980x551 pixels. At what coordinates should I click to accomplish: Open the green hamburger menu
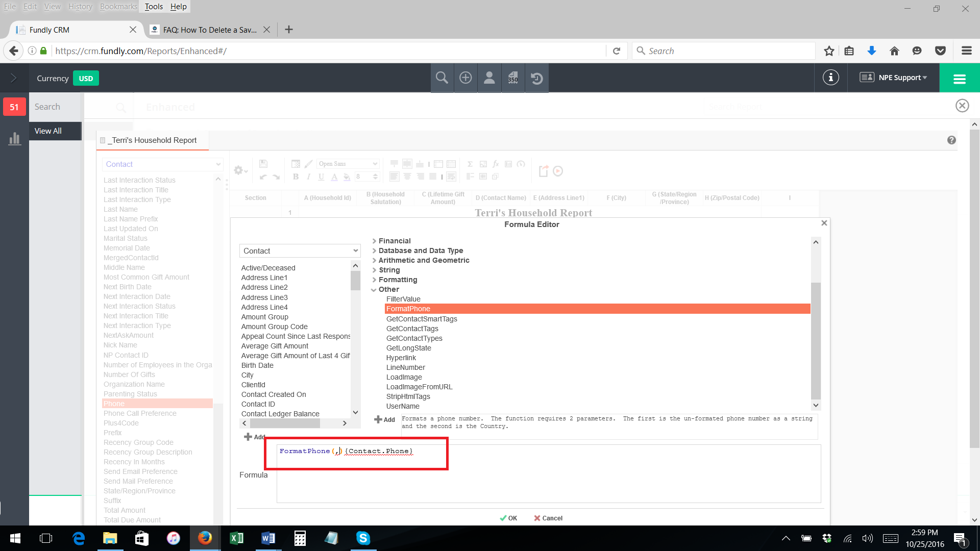point(959,79)
